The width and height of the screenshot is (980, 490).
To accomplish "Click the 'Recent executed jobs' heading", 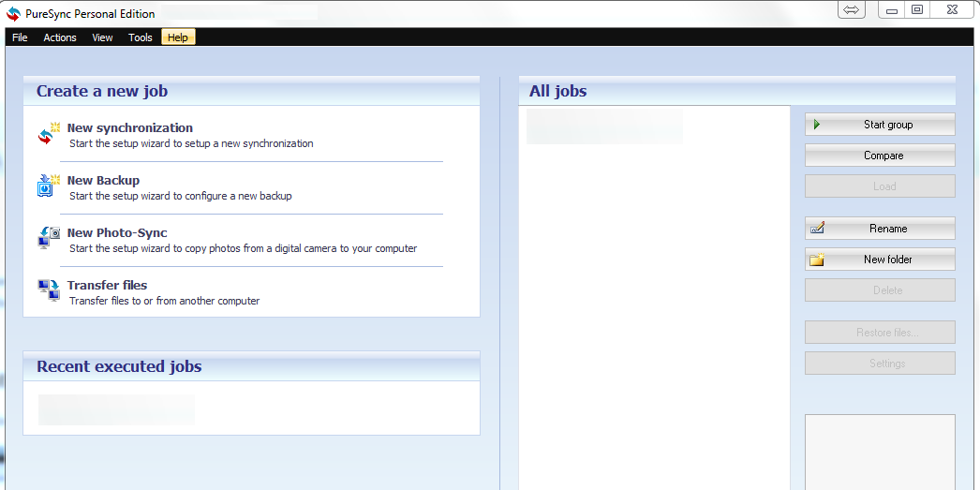I will pyautogui.click(x=119, y=366).
